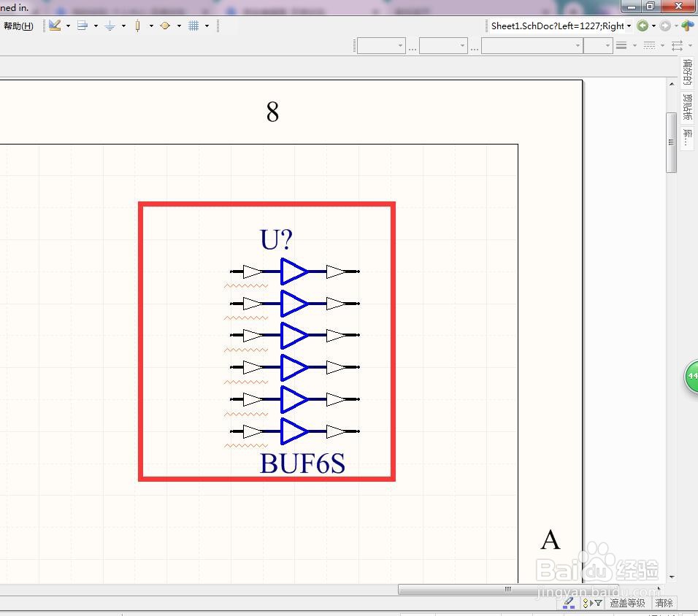Click the 遮盖等级 mask level button
Viewport: 698px width, 616px height.
pyautogui.click(x=627, y=603)
